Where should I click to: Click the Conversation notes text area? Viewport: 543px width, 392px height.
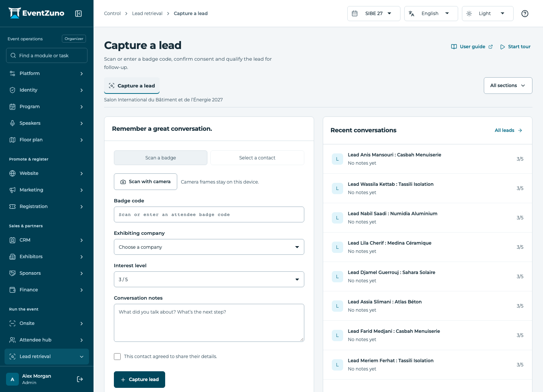[209, 323]
